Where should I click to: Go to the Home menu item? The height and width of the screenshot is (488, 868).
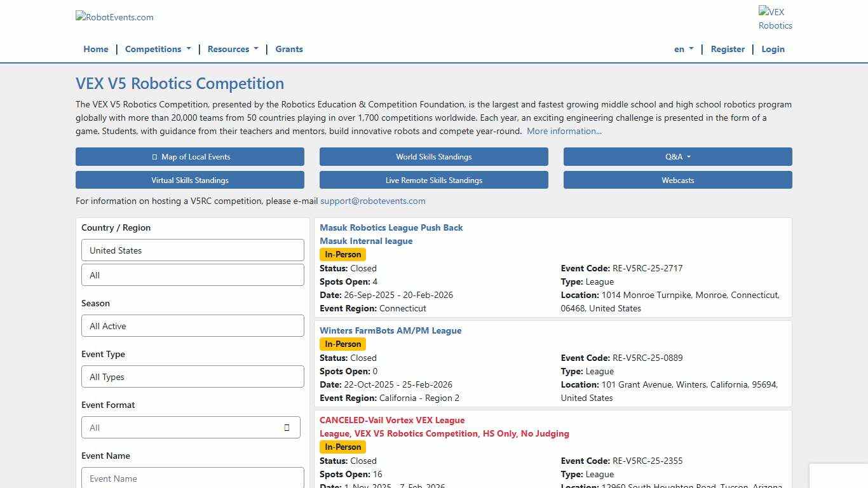[96, 49]
